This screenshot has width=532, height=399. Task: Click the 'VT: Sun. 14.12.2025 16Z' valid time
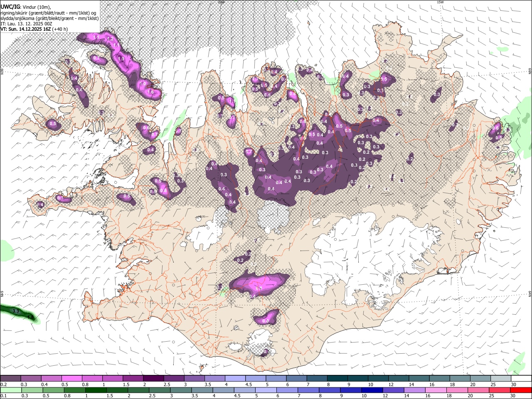(25, 29)
